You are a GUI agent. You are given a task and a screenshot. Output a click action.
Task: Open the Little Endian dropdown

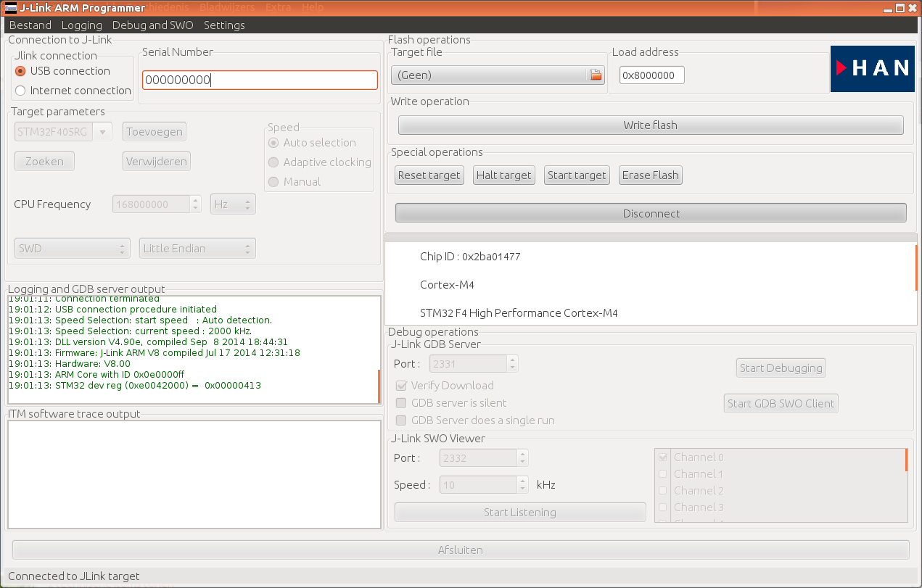tap(197, 249)
